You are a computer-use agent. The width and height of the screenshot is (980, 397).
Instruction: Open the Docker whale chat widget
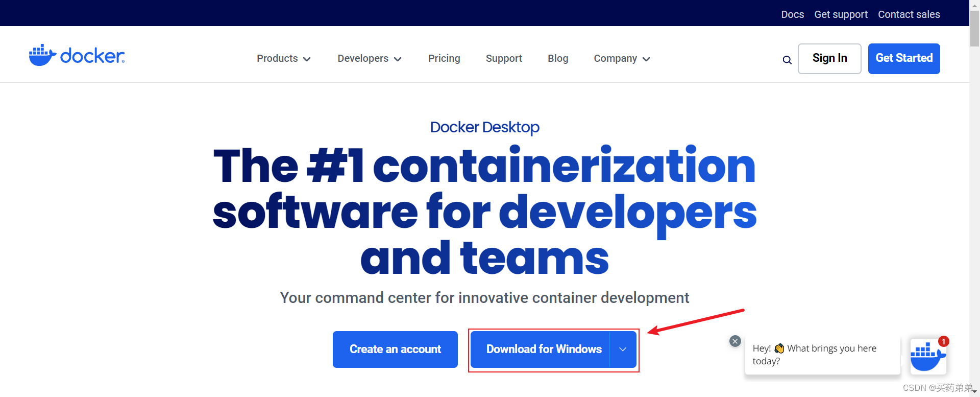coord(928,356)
